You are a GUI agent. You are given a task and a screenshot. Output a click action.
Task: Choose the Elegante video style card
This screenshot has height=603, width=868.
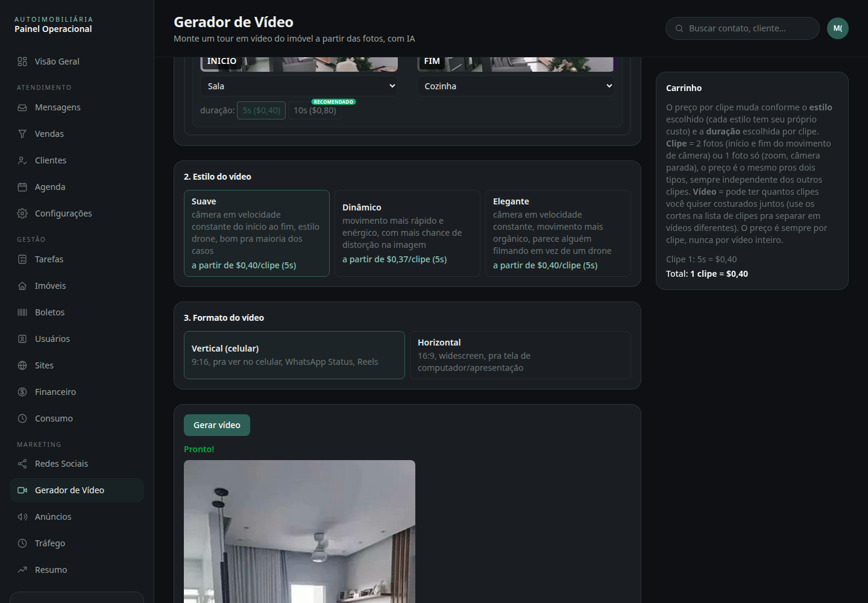click(558, 233)
